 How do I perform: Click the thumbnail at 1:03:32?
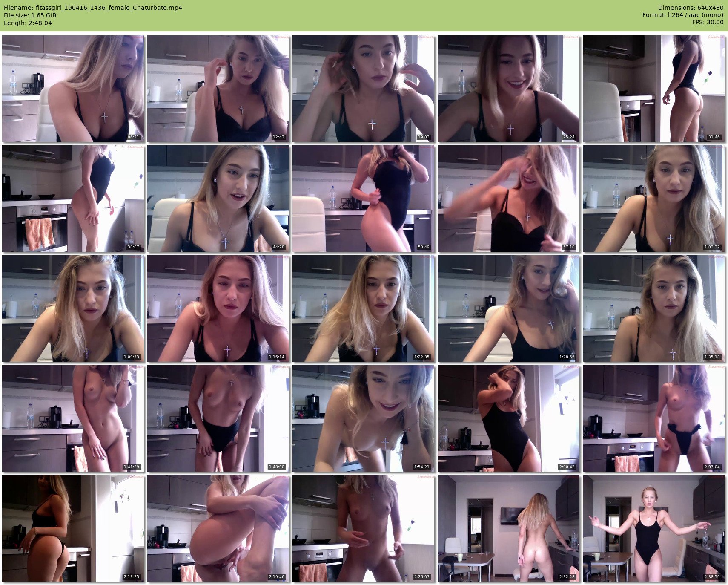point(654,199)
